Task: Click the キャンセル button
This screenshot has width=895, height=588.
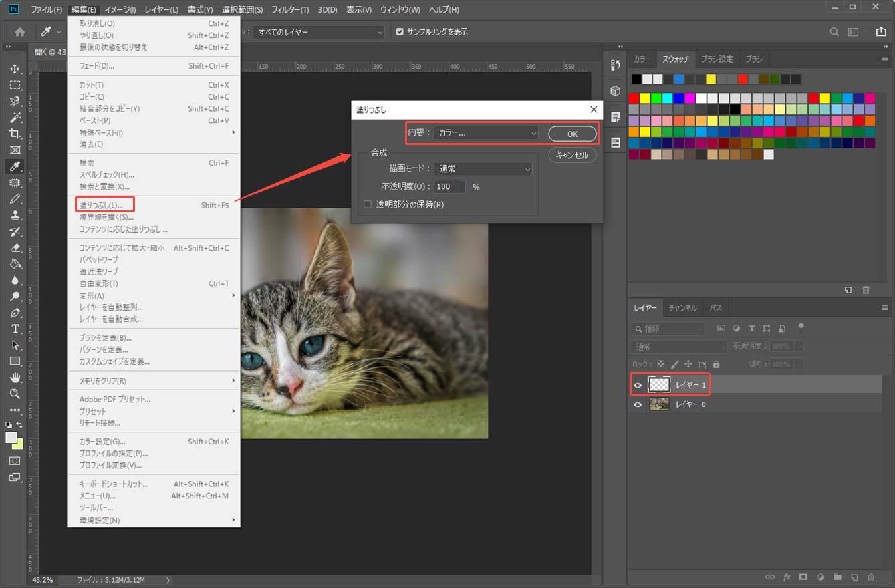Action: (571, 155)
